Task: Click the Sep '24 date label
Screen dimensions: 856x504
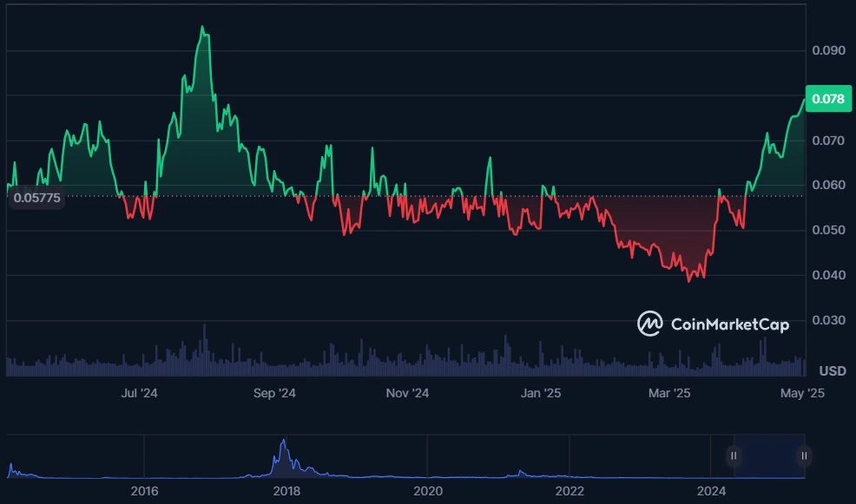Action: (x=274, y=393)
